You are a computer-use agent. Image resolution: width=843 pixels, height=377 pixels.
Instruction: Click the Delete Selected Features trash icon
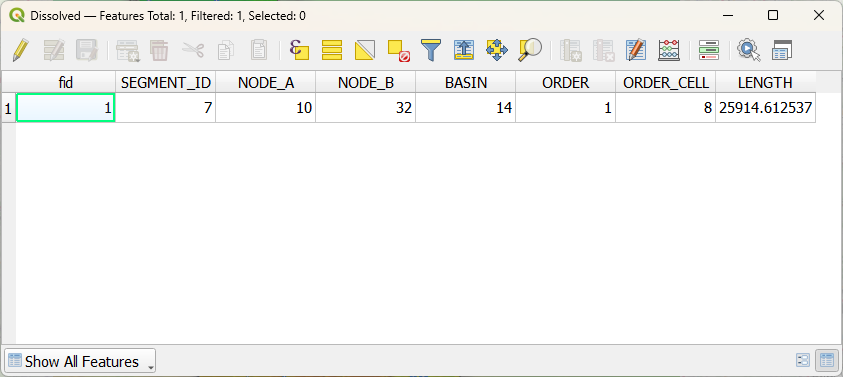click(159, 50)
